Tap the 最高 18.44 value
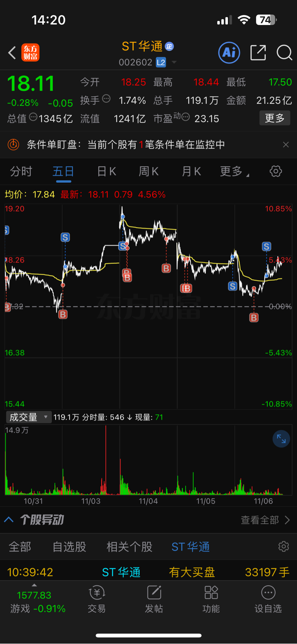Image resolution: width=297 pixels, height=644 pixels. [x=206, y=82]
